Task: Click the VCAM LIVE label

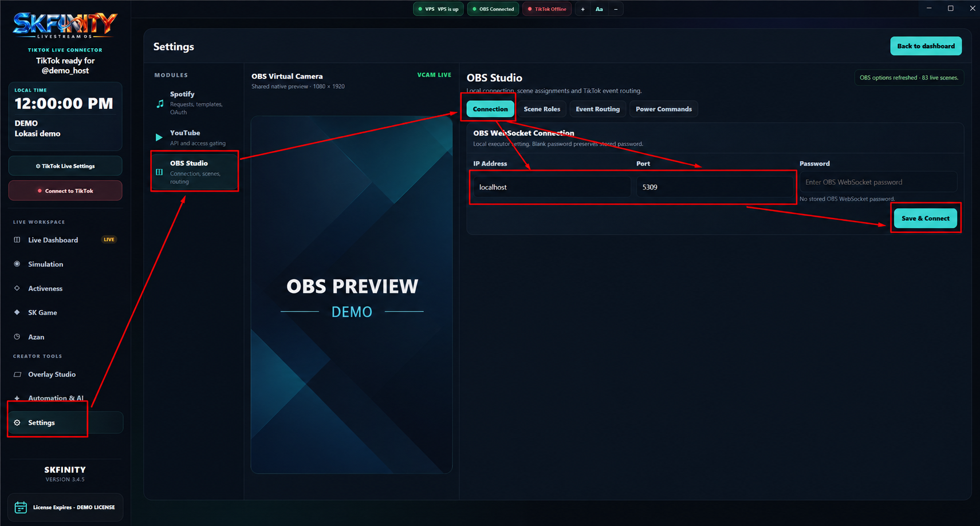Action: [x=434, y=75]
